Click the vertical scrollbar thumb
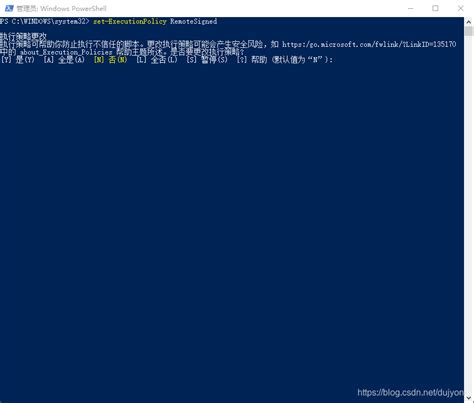The image size is (474, 403). 469,31
